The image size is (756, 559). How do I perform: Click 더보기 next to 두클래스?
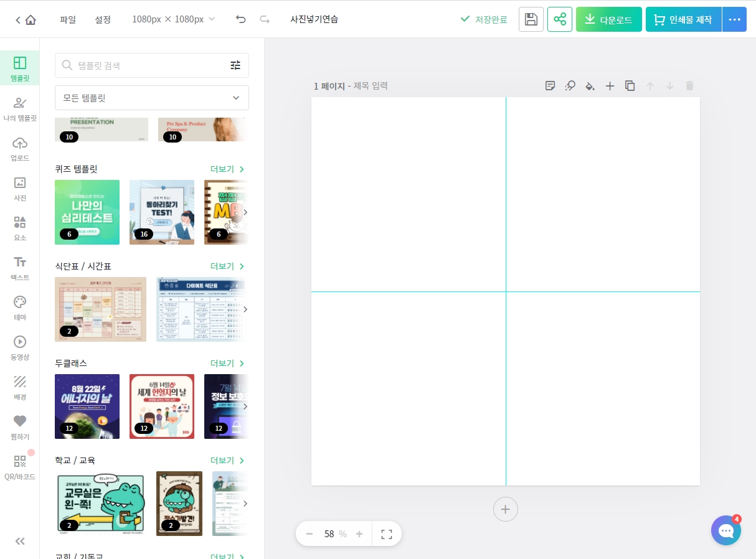(x=227, y=364)
